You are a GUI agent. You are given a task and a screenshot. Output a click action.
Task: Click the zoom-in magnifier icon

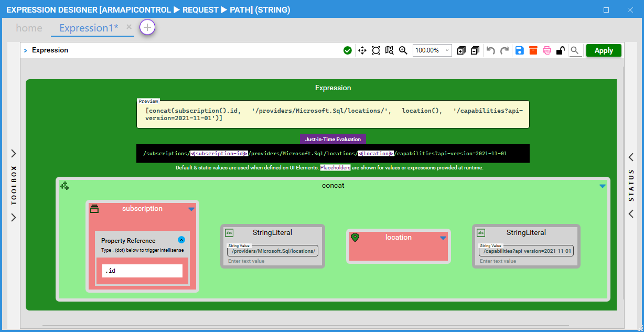click(x=403, y=50)
